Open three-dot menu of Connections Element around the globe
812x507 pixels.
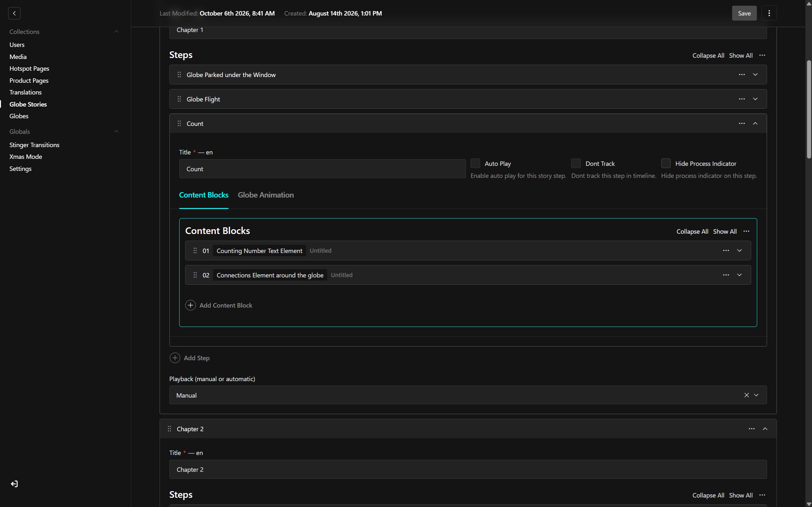pyautogui.click(x=726, y=275)
